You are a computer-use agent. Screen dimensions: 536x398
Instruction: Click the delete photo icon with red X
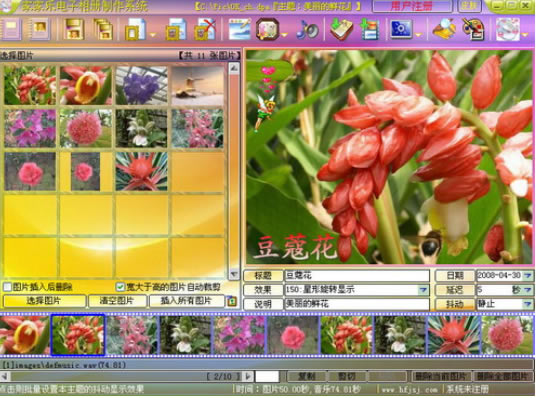coord(204,30)
